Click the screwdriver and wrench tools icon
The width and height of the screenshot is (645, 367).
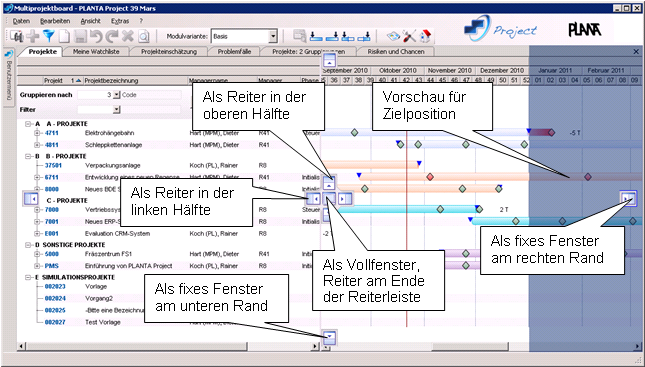click(x=409, y=36)
